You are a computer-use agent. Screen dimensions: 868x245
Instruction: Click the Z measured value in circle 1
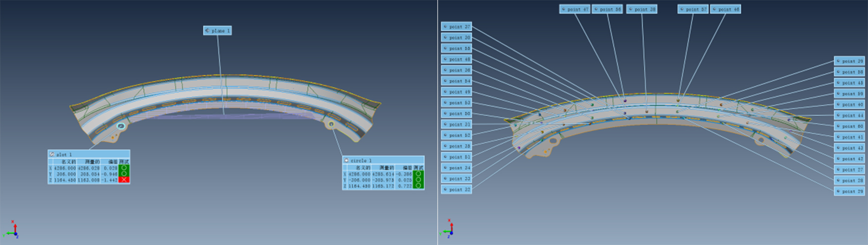[x=383, y=186]
